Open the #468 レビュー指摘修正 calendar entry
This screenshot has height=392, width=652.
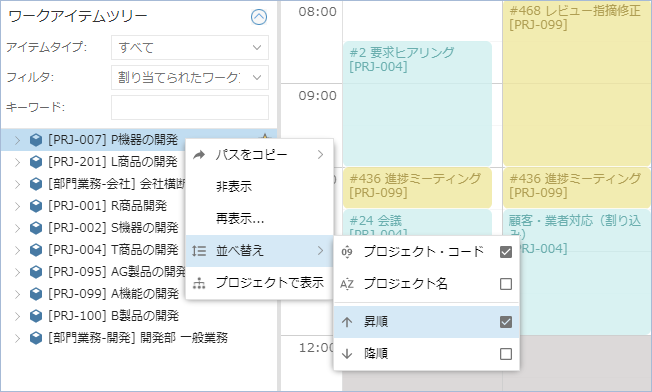pos(576,83)
